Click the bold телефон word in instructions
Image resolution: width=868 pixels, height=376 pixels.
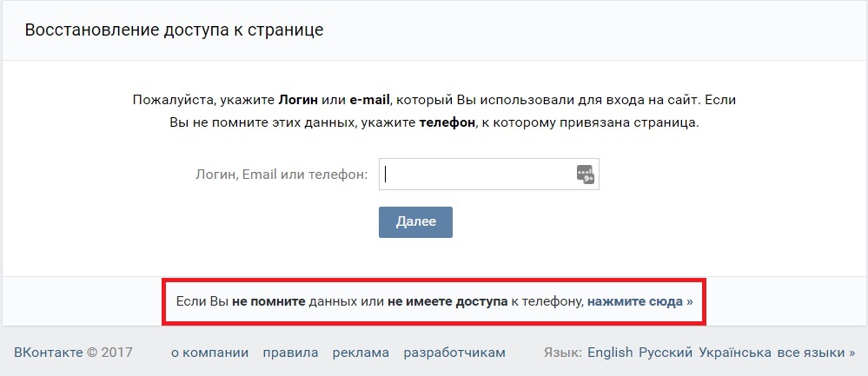coord(447,122)
